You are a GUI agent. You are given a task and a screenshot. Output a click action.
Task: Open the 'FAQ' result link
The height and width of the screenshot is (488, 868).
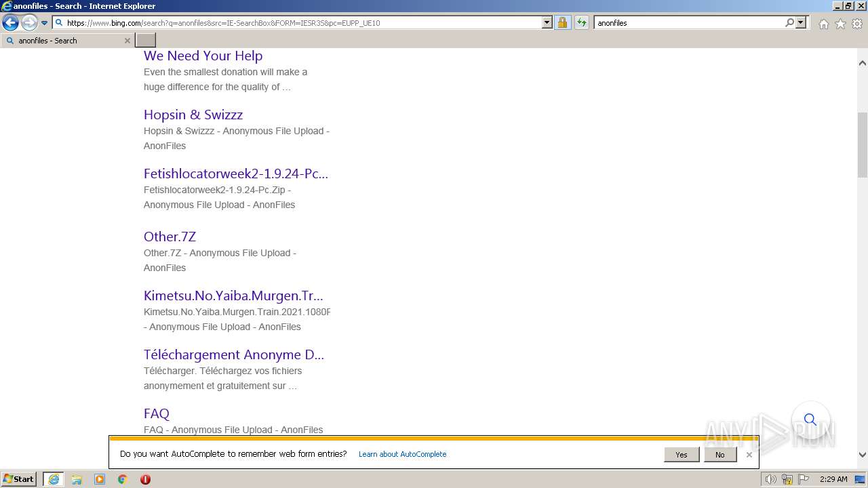157,413
